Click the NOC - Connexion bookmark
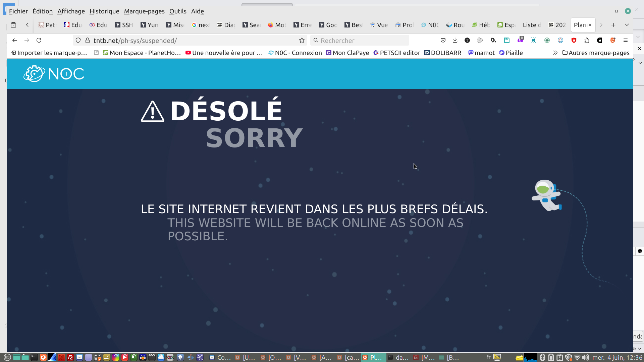Viewport: 644px width, 362px height. pyautogui.click(x=295, y=53)
